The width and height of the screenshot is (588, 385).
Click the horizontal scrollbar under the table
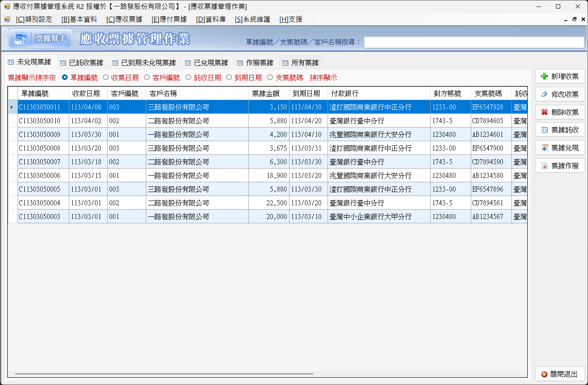(164, 374)
